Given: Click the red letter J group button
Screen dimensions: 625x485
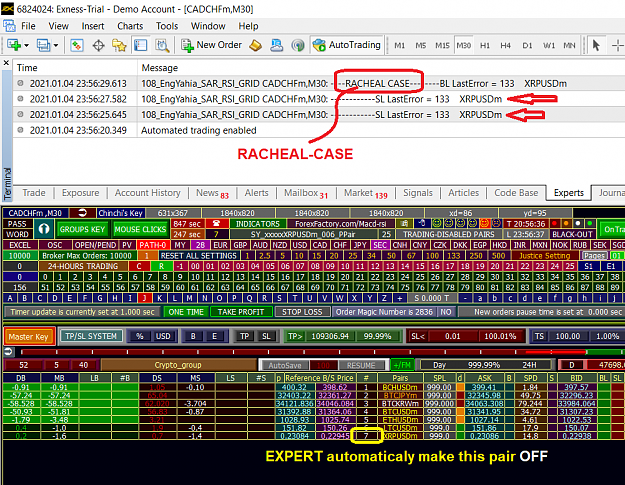Looking at the screenshot, I should [144, 298].
